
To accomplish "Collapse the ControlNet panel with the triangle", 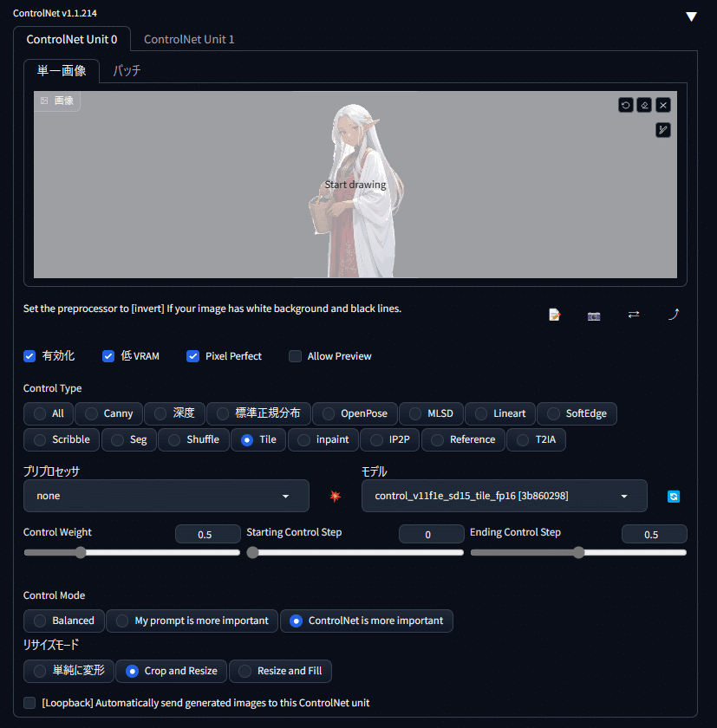I will (x=691, y=15).
